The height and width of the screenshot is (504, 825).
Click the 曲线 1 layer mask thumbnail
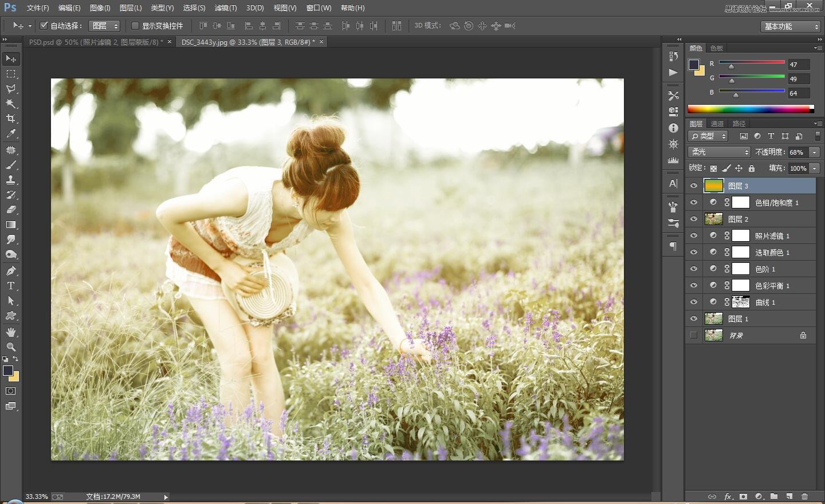741,302
